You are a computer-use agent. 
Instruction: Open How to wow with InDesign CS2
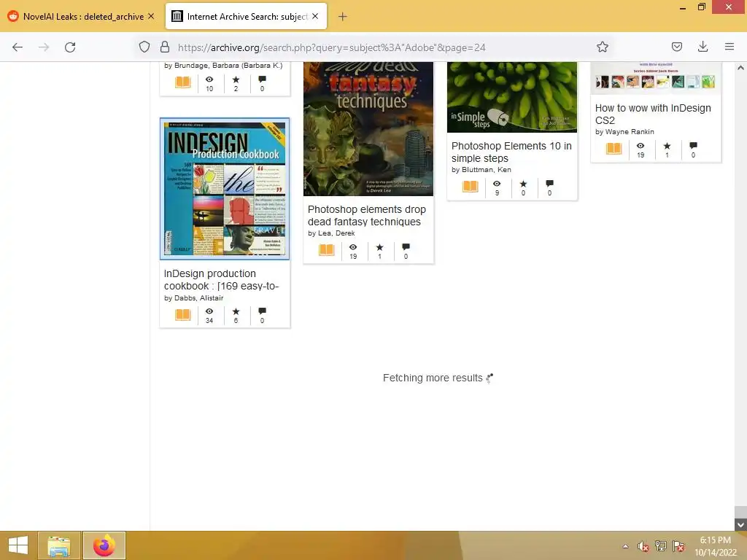(653, 114)
